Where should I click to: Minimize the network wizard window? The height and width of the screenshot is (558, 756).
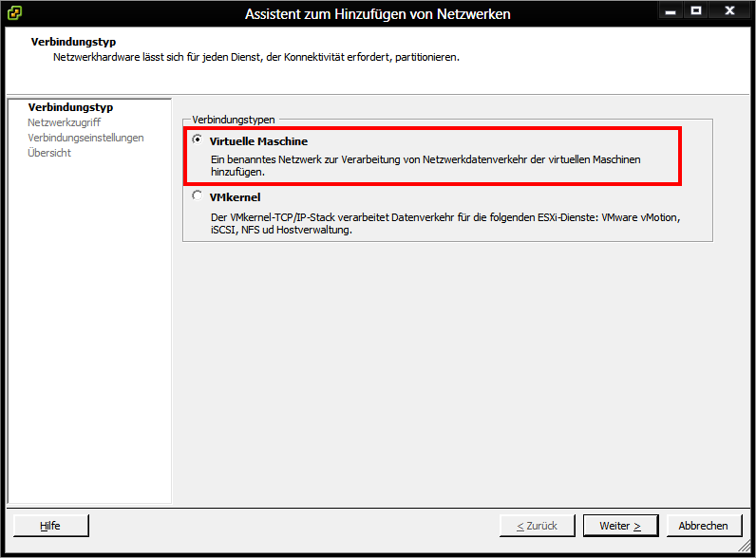tap(670, 10)
